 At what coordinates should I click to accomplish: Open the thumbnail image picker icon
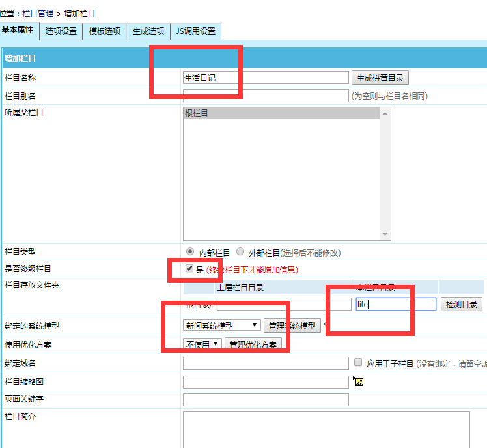point(359,382)
